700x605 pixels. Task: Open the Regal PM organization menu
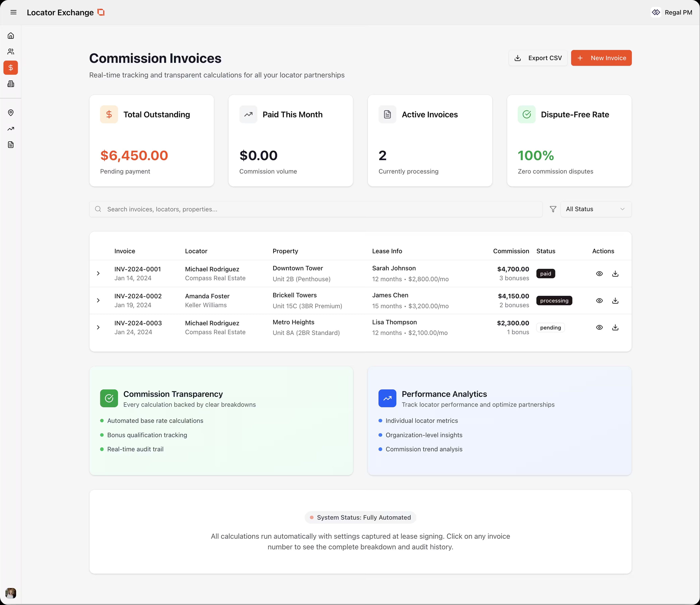[672, 13]
